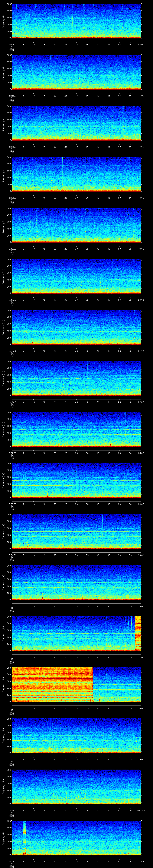This screenshot has width=153, height=868.
Task: Click the '1:00' end time label on the last axis
Action: click(141, 861)
